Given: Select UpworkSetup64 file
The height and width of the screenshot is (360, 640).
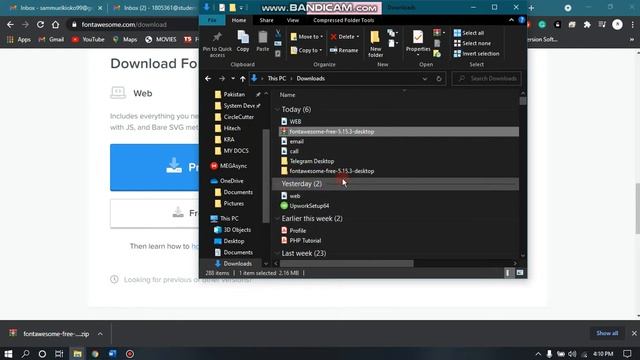Looking at the screenshot, I should pos(309,206).
